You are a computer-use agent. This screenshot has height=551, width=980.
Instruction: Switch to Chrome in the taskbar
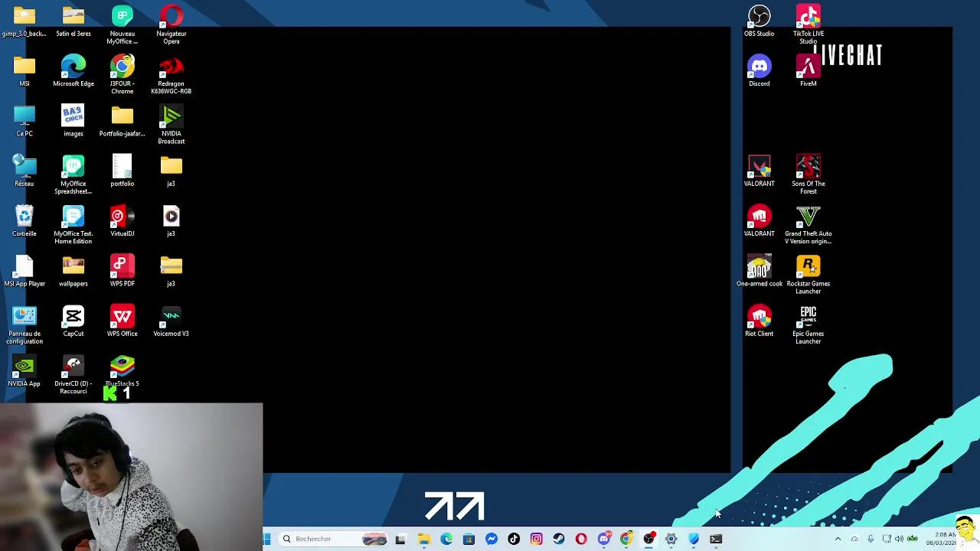[626, 539]
